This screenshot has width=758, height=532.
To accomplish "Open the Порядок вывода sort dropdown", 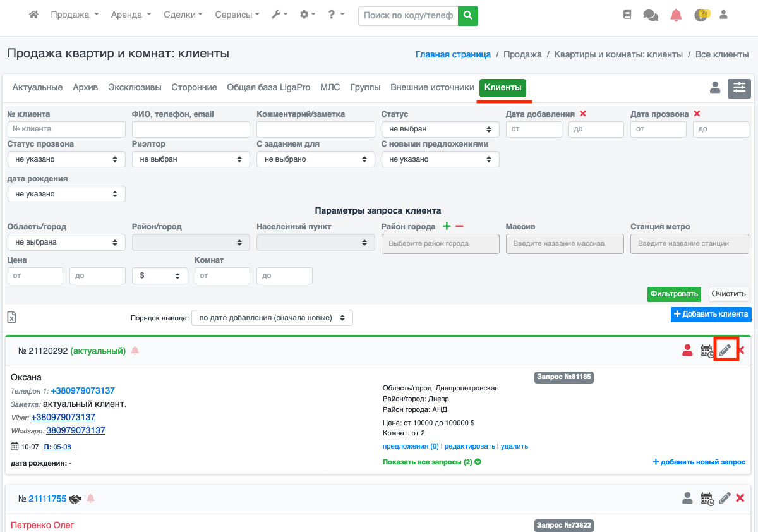I will tap(272, 318).
